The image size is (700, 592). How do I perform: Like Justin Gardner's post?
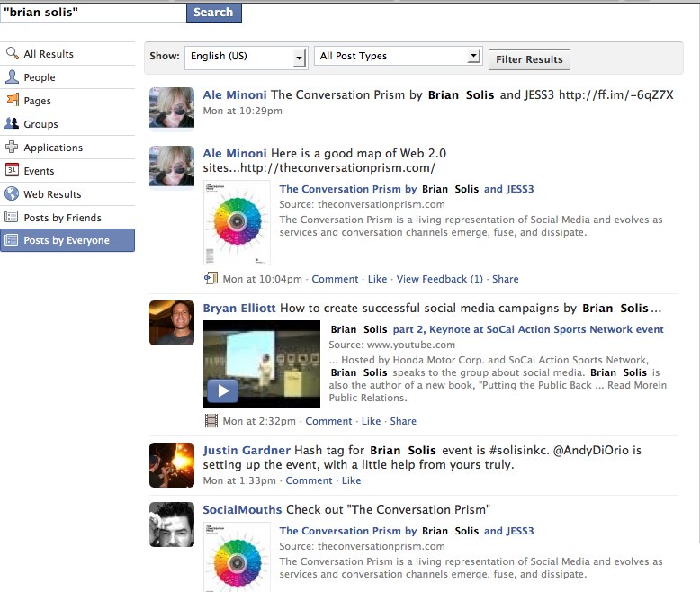(351, 480)
